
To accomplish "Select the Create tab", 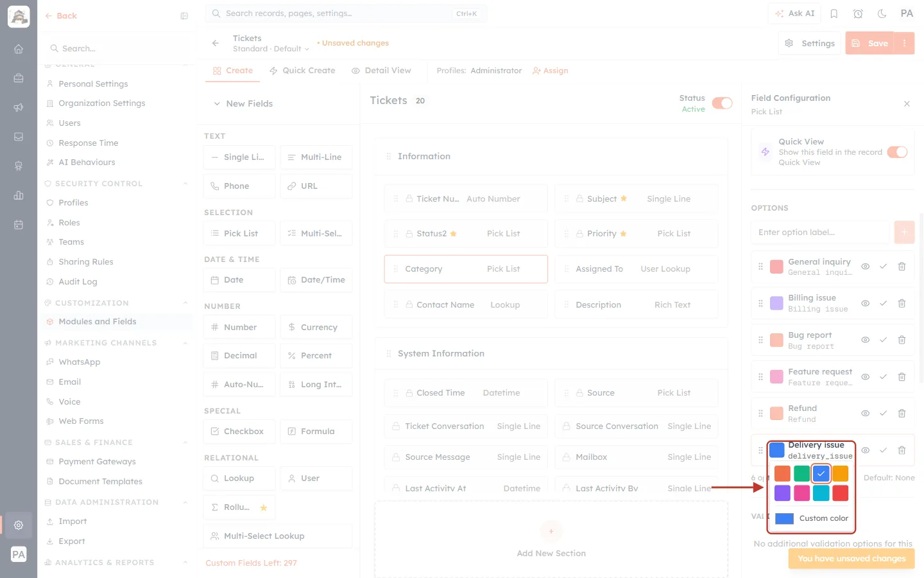I will pyautogui.click(x=233, y=71).
